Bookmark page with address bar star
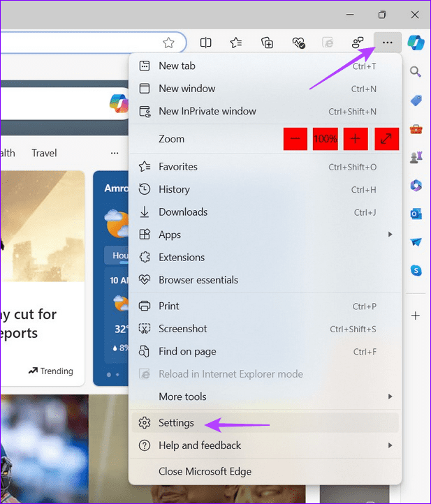Screen dimensions: 431x504 168,43
